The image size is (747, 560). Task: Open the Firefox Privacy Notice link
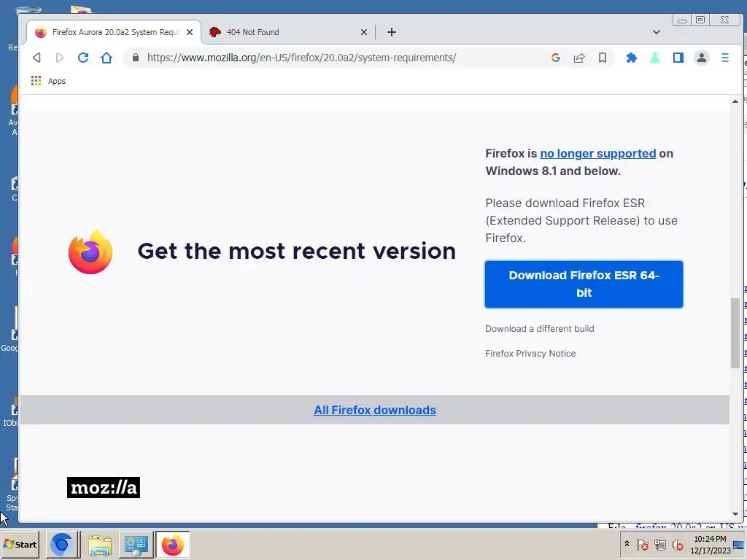point(530,354)
